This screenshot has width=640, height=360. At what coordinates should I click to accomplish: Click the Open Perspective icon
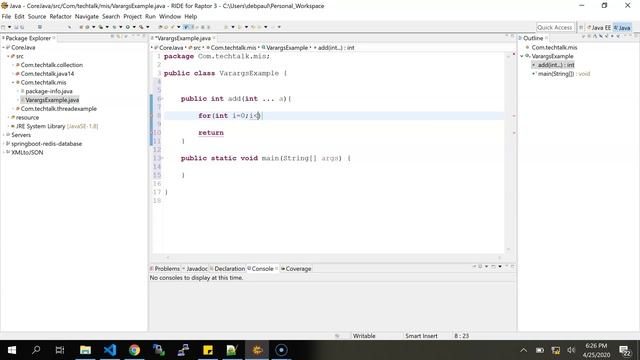point(581,27)
